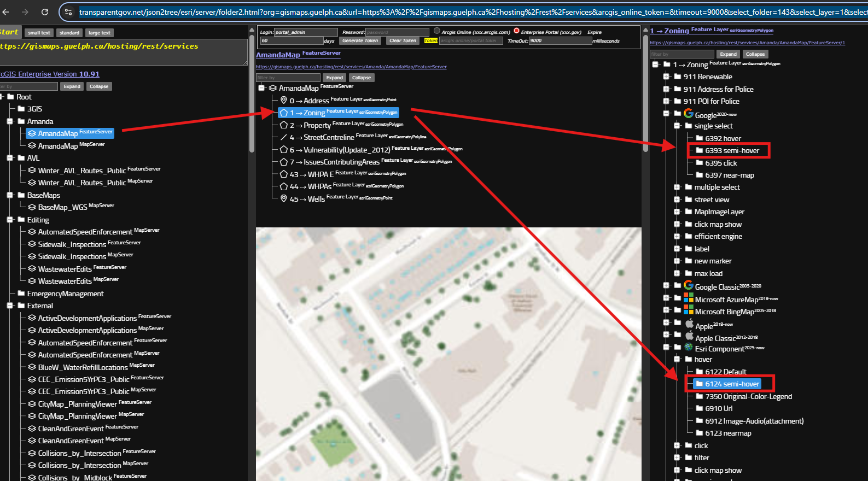868x481 pixels.
Task: Click the Google logo icon for Google 2020-now
Action: tap(689, 113)
